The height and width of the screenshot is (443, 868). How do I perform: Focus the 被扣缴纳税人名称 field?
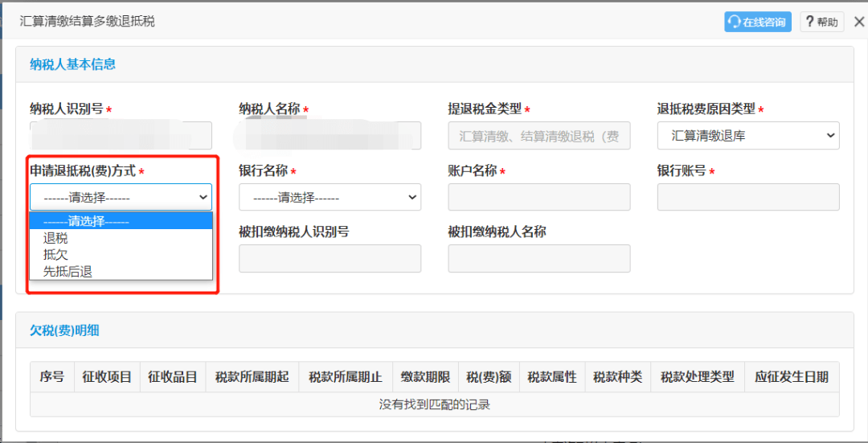538,258
